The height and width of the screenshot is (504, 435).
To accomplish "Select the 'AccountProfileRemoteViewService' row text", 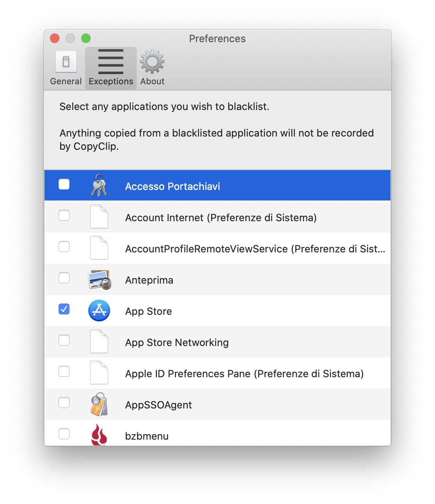I will [x=255, y=249].
